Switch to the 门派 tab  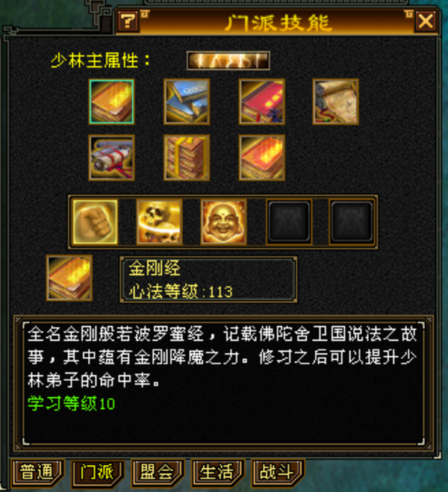(x=97, y=473)
